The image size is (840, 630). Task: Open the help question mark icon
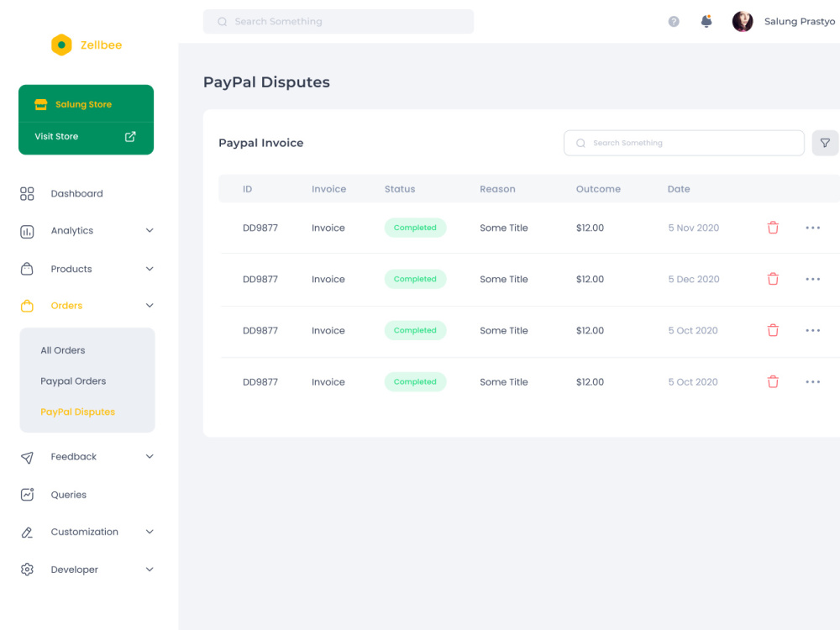point(674,22)
